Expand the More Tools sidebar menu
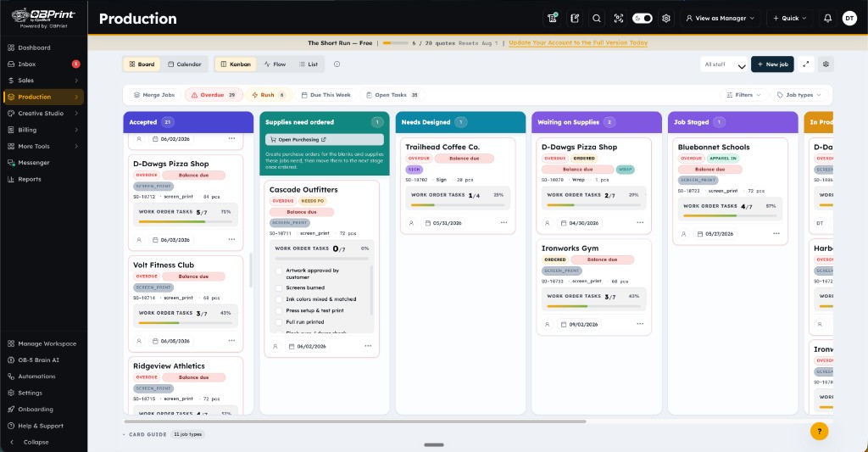This screenshot has height=452, width=868. (x=43, y=146)
